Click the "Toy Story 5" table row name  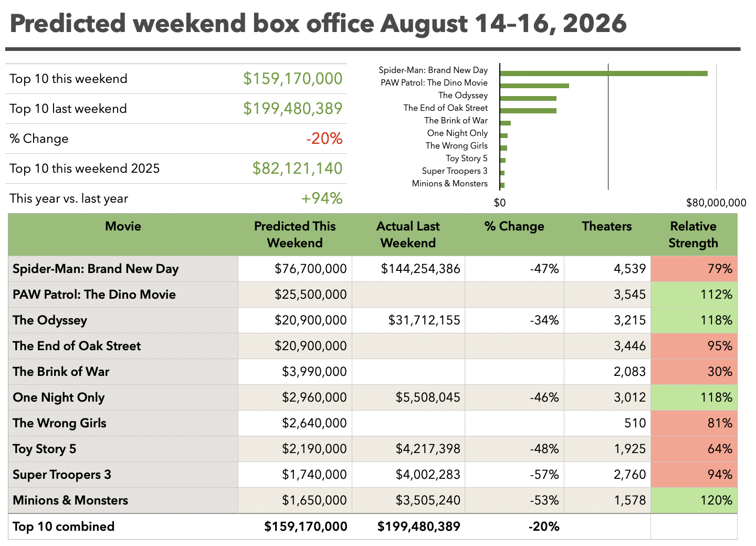[45, 449]
